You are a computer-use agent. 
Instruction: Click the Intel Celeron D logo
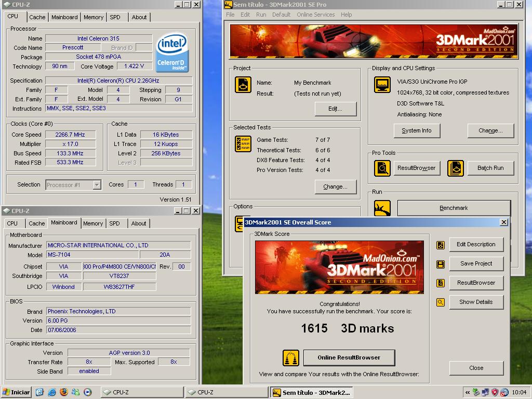pos(172,52)
